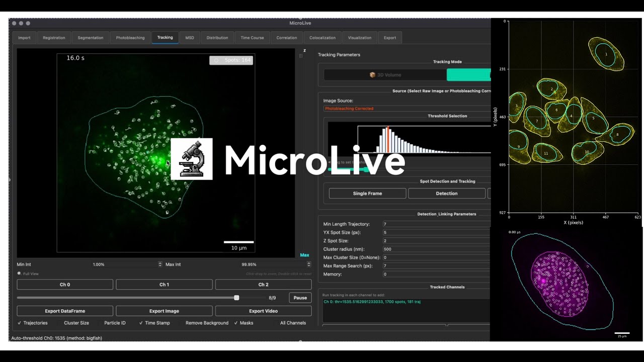Click the Detection button
Image resolution: width=644 pixels, height=362 pixels.
tap(447, 194)
